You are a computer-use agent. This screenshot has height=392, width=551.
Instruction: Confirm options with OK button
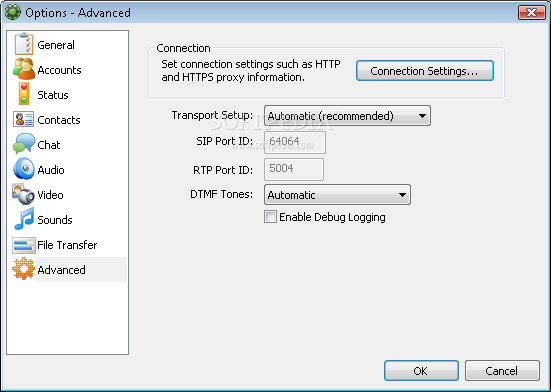coord(421,371)
